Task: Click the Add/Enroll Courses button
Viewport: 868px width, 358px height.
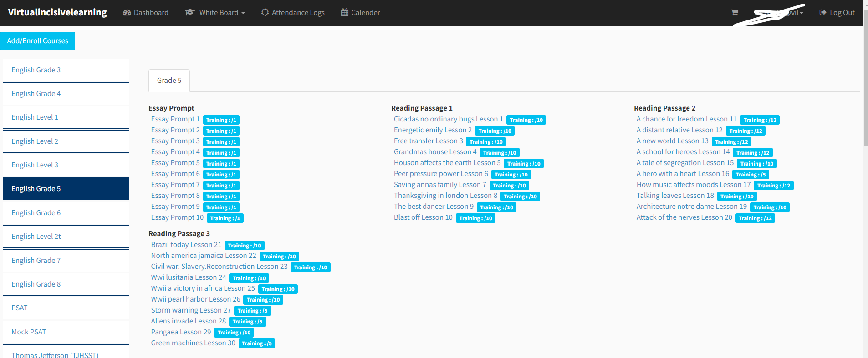Action: coord(38,41)
